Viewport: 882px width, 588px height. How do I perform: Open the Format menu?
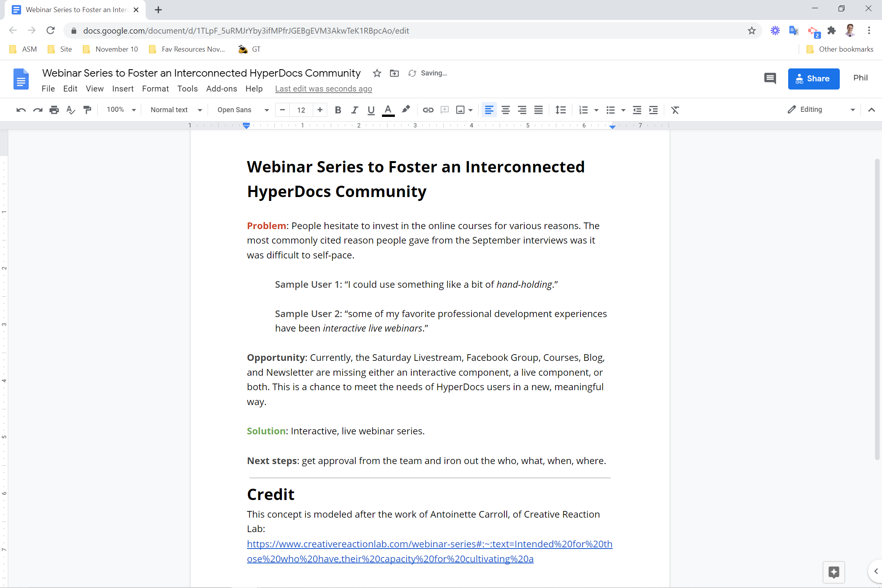click(155, 89)
